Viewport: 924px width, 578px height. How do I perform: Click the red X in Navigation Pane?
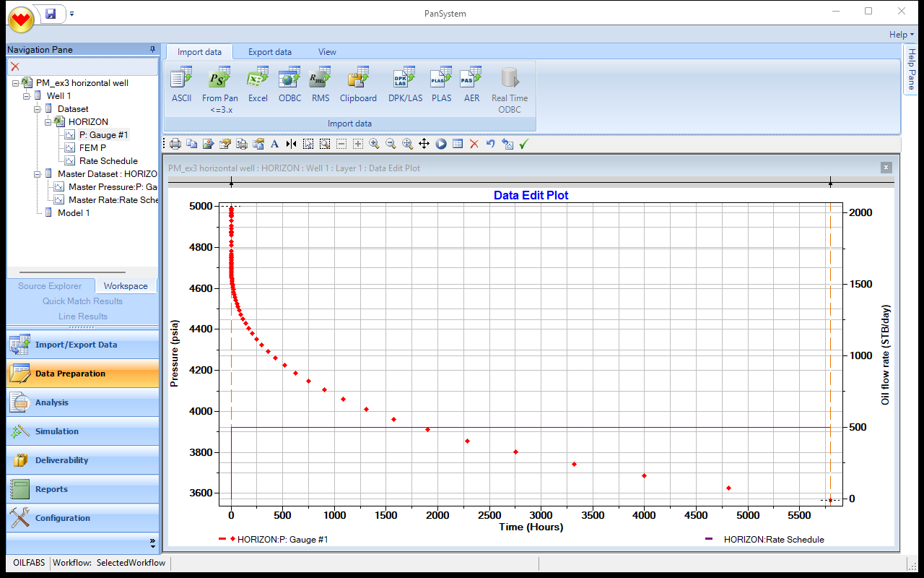[x=14, y=66]
